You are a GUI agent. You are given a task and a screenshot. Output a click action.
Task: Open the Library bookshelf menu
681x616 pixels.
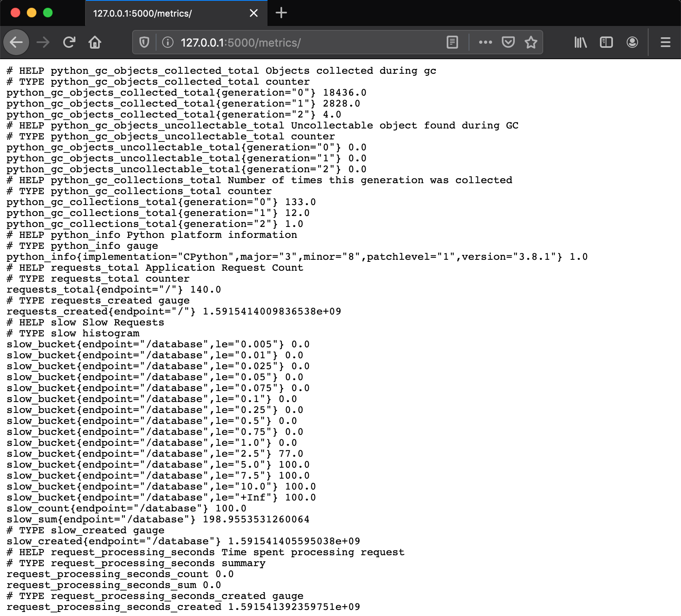click(x=580, y=42)
